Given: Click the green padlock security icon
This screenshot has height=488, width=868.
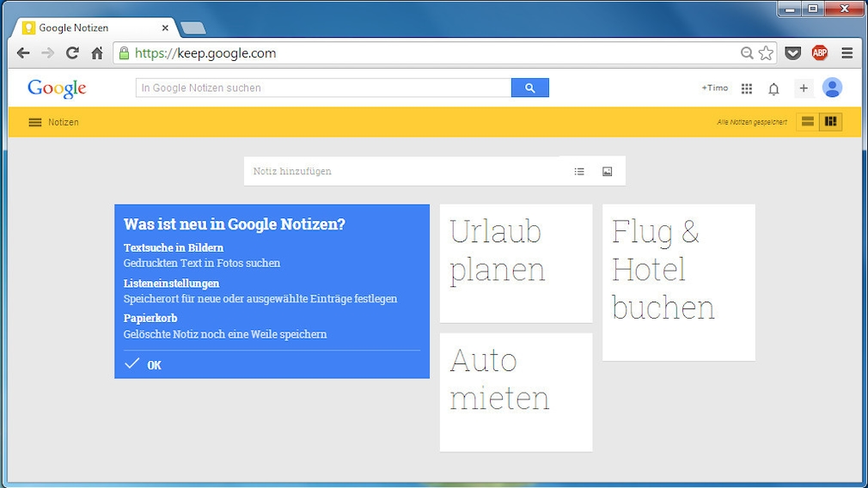Looking at the screenshot, I should tap(124, 53).
